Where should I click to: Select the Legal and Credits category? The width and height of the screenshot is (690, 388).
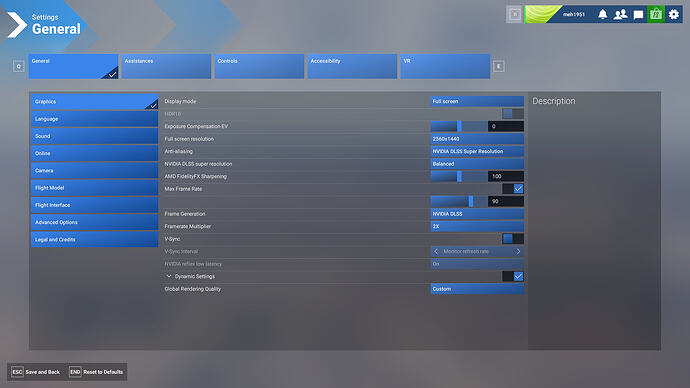[95, 239]
